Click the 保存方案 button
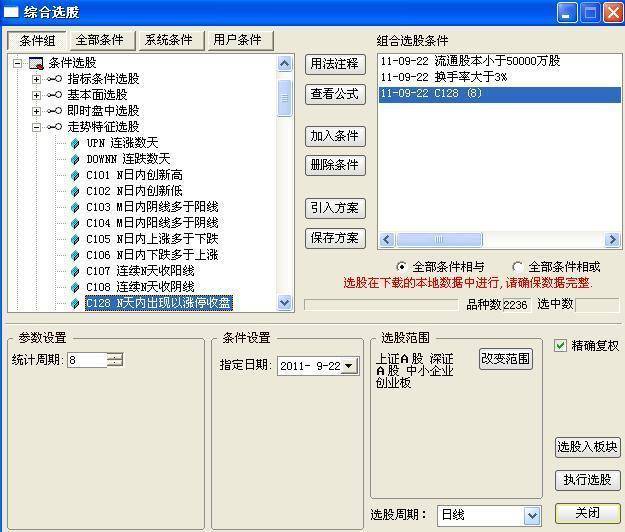The width and height of the screenshot is (625, 532). [x=335, y=238]
